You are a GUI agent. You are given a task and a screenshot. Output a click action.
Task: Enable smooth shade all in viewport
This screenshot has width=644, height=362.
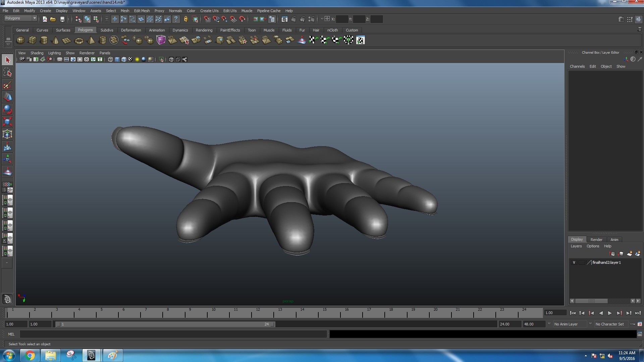coord(117,59)
